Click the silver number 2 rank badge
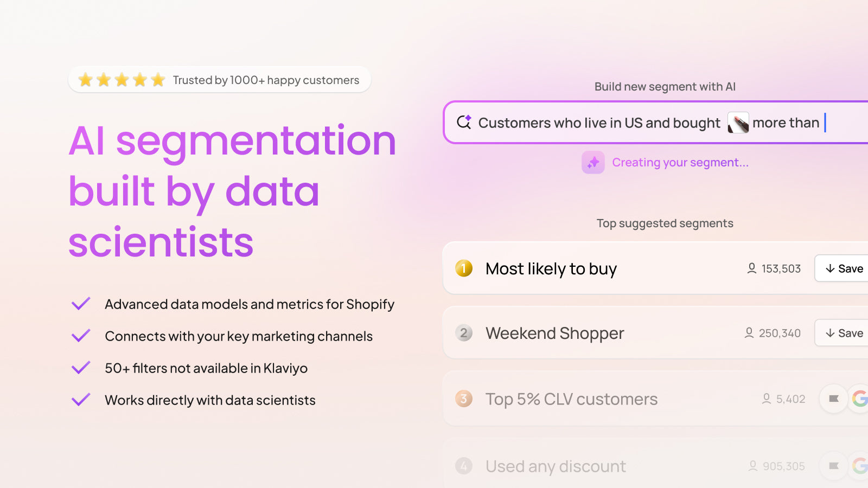 point(464,333)
